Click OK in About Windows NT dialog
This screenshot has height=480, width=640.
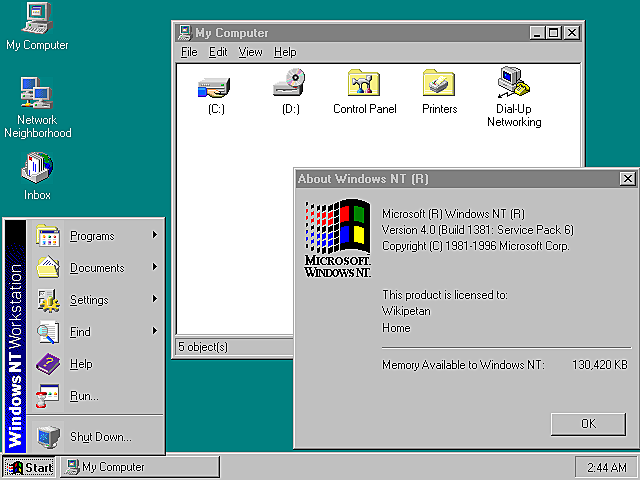(x=588, y=424)
